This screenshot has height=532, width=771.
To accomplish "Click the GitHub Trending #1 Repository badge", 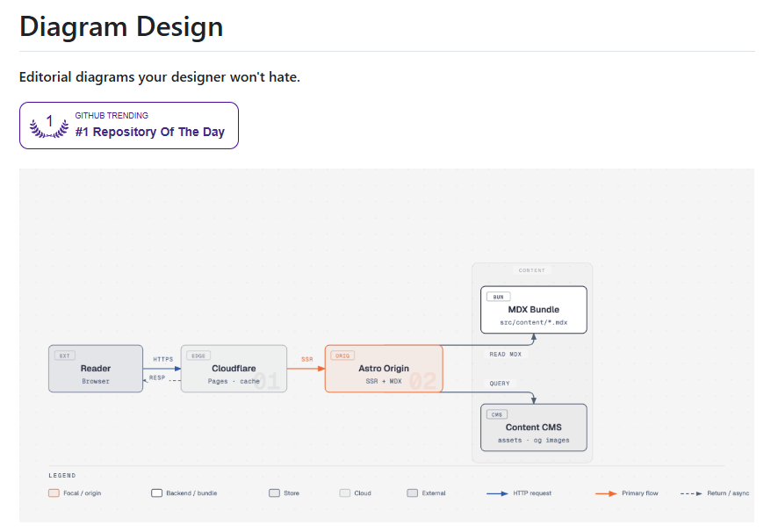I will 129,126.
